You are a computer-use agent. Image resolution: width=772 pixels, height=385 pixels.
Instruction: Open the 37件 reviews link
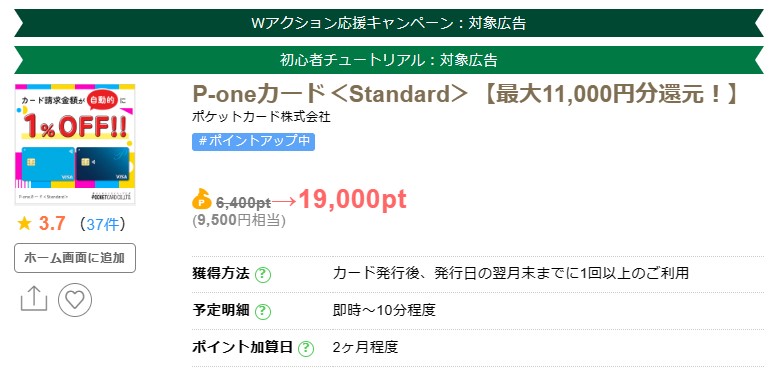102,224
